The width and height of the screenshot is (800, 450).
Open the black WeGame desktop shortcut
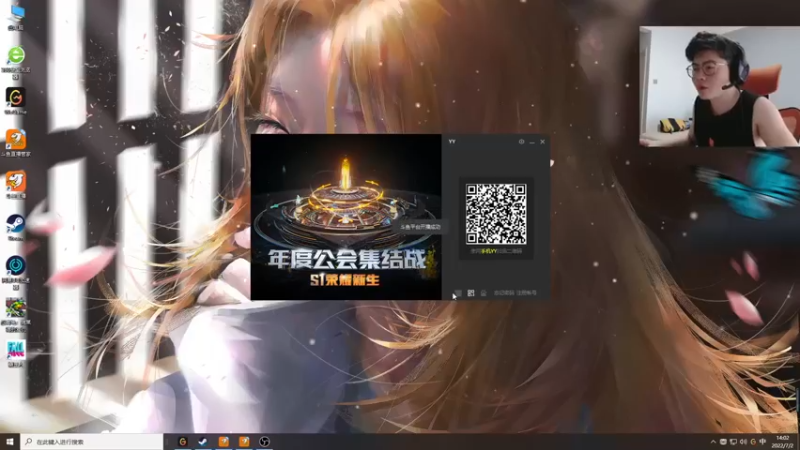pyautogui.click(x=16, y=101)
